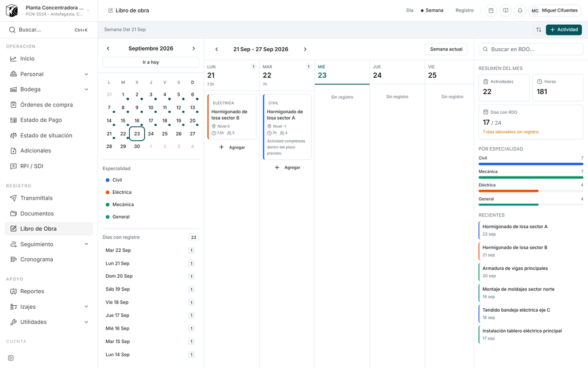Click the Transmittals paper plane icon
The height and width of the screenshot is (368, 588).
click(13, 198)
